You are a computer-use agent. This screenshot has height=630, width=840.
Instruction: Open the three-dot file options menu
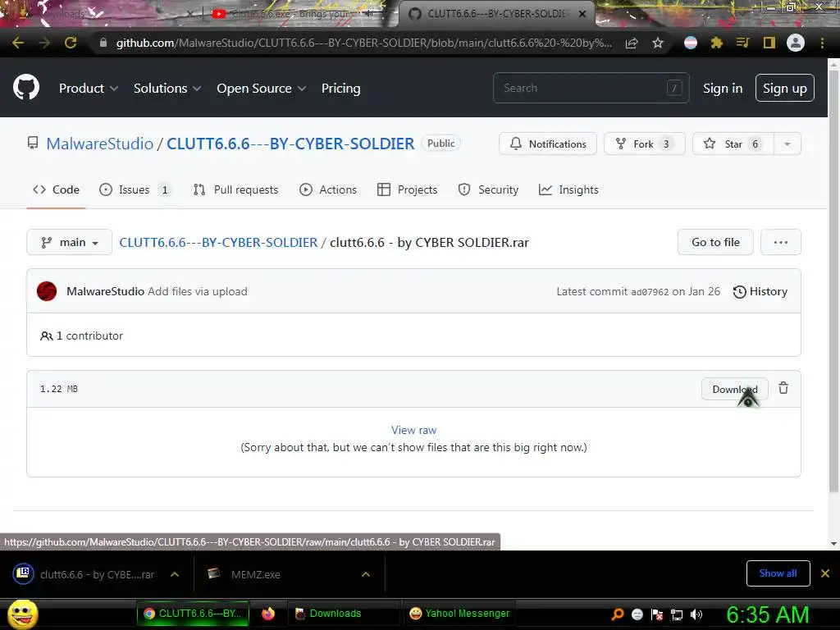781,242
